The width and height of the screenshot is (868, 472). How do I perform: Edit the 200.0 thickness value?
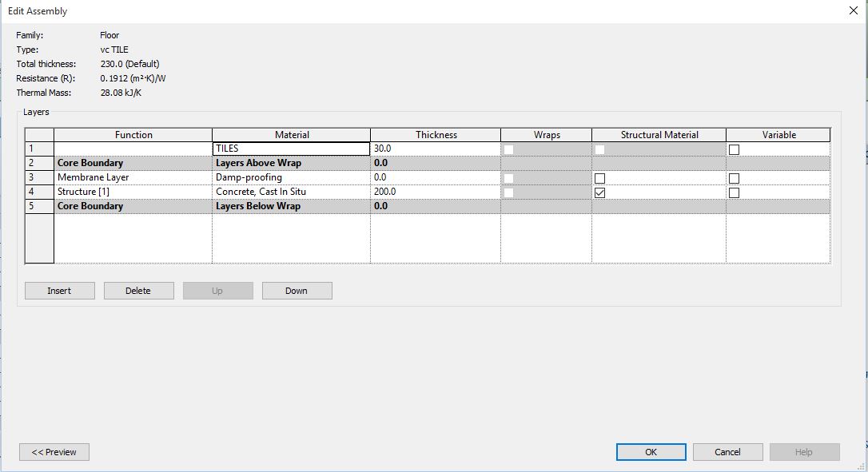(435, 192)
